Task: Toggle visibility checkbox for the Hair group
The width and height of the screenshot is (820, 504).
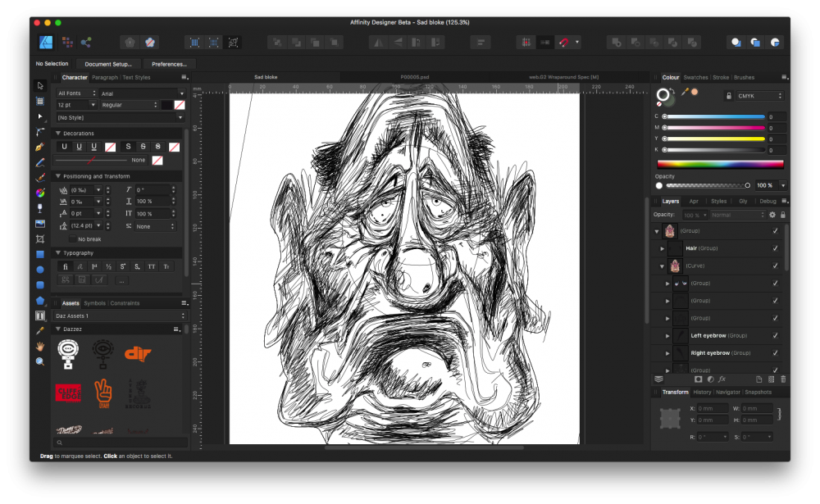Action: tap(776, 248)
